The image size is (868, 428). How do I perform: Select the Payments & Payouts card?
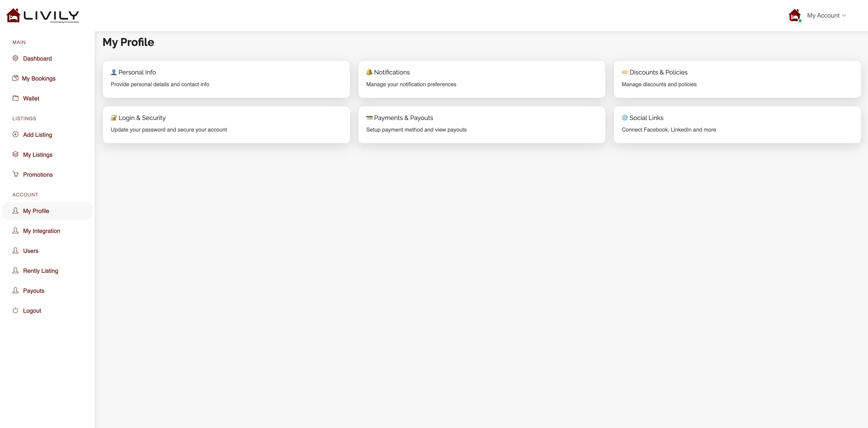(482, 125)
